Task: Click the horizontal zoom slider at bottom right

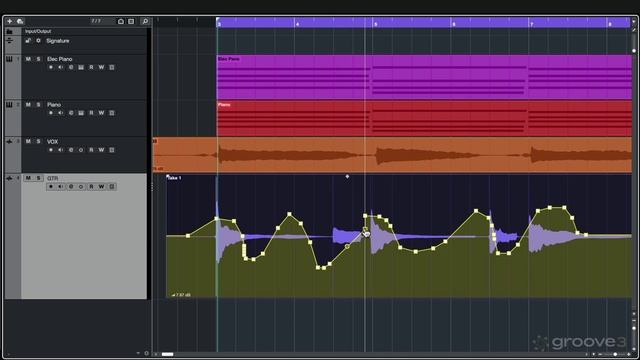Action: coord(615,354)
